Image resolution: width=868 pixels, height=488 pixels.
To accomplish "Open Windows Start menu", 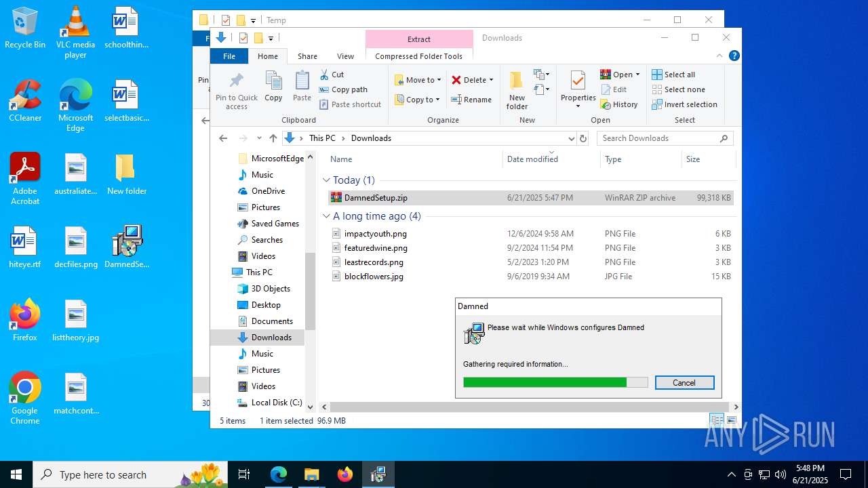I will pos(16,474).
